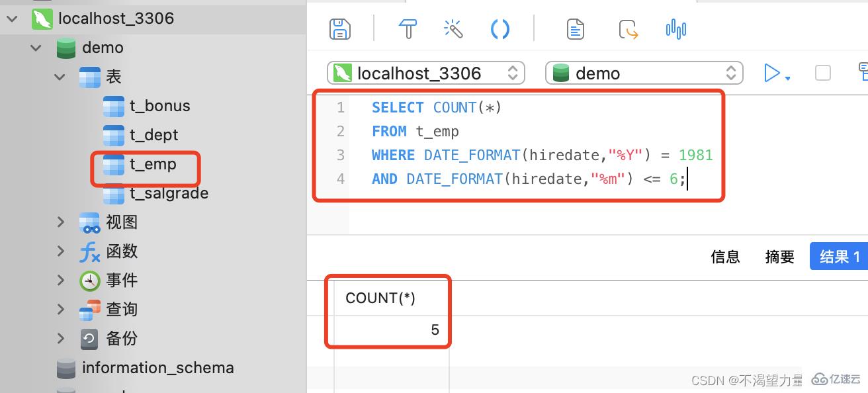Image resolution: width=868 pixels, height=393 pixels.
Task: Switch to the 摘要 tab
Action: (x=779, y=257)
